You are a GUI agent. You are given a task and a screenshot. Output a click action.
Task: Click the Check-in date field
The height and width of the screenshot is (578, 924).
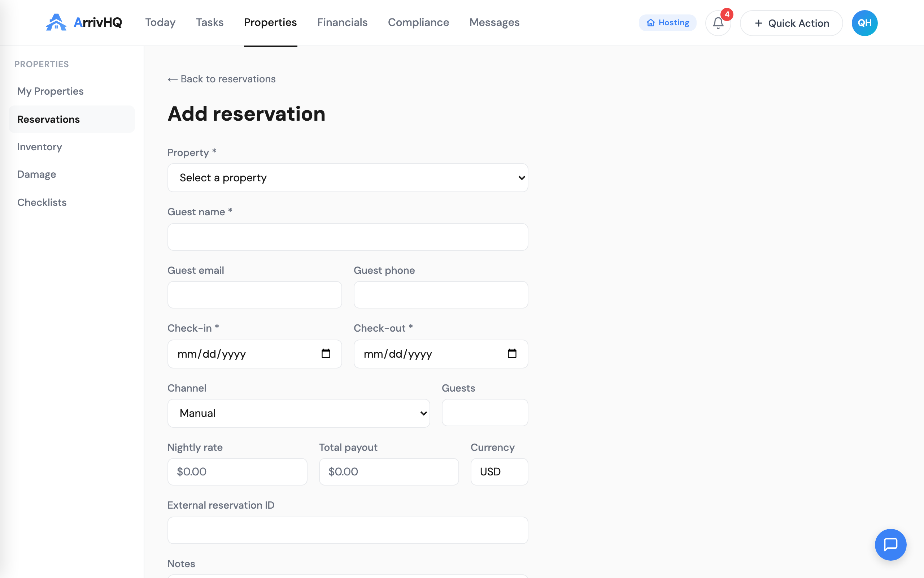(255, 354)
